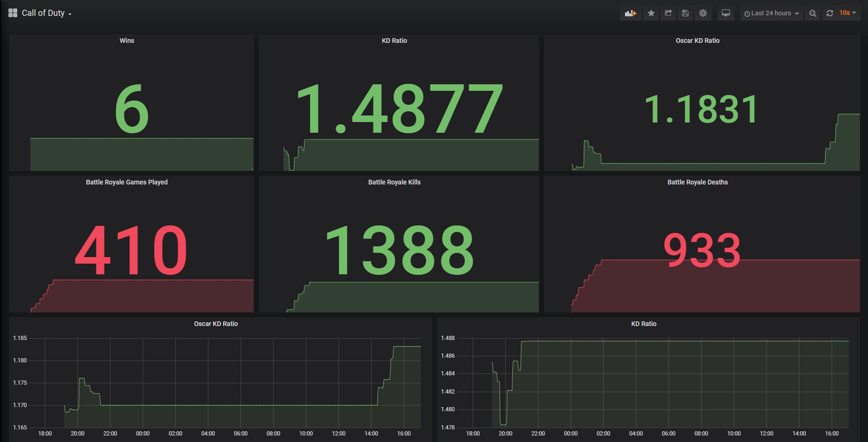Refresh the dashboard with the refresh icon
The width and height of the screenshot is (868, 442).
pyautogui.click(x=830, y=13)
